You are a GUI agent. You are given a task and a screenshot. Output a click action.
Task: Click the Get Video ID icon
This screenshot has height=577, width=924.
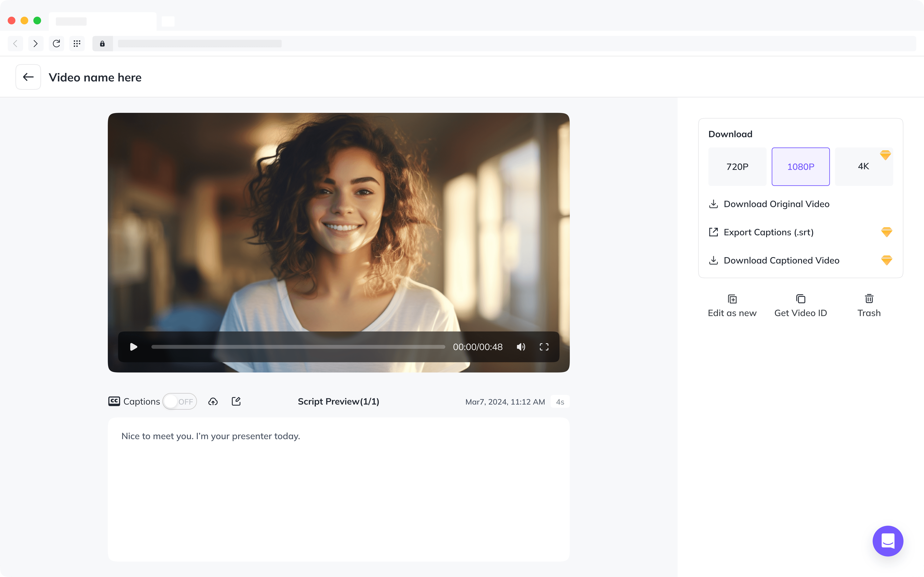coord(800,306)
